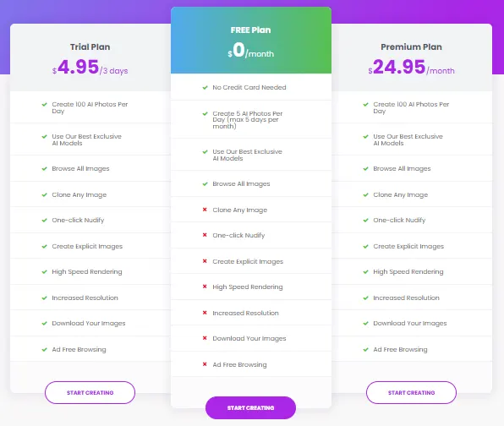Click Premium Plan's Ad Free Browsing text
Screen dimensions: 504x426
[400, 350]
